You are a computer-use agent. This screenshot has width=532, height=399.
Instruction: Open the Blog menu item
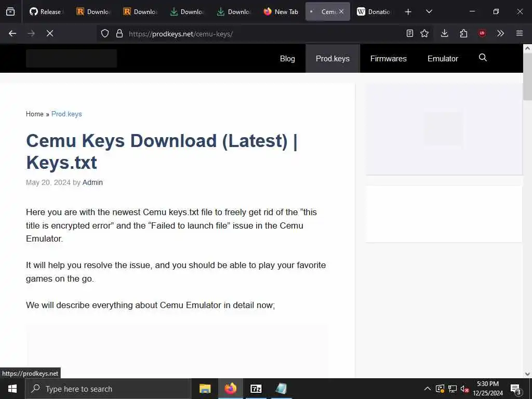(x=287, y=58)
